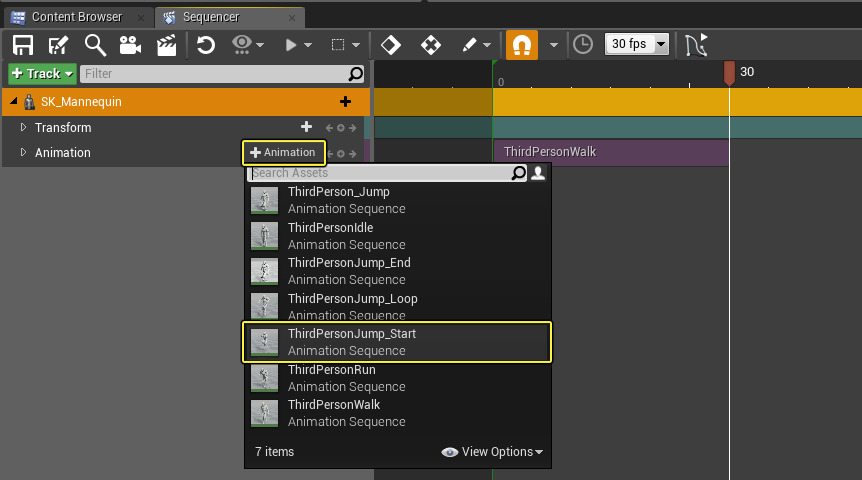The height and width of the screenshot is (480, 862).
Task: Open the curve editor icon
Action: pos(696,45)
